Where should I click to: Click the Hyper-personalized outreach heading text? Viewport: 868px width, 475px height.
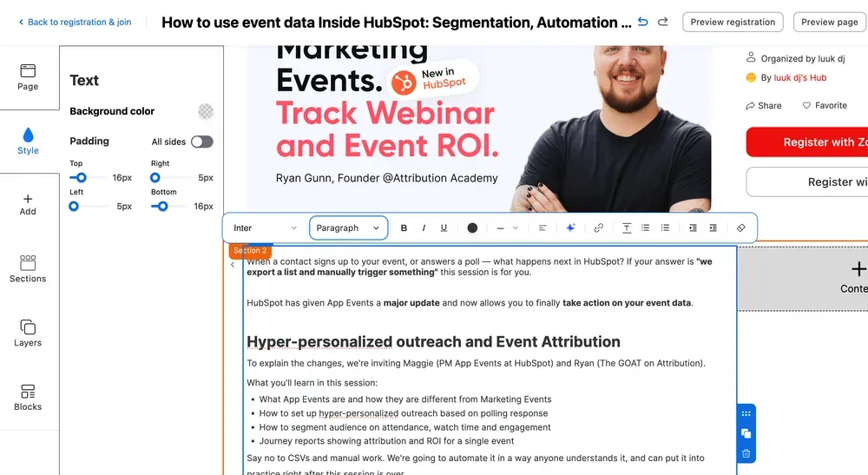[433, 341]
